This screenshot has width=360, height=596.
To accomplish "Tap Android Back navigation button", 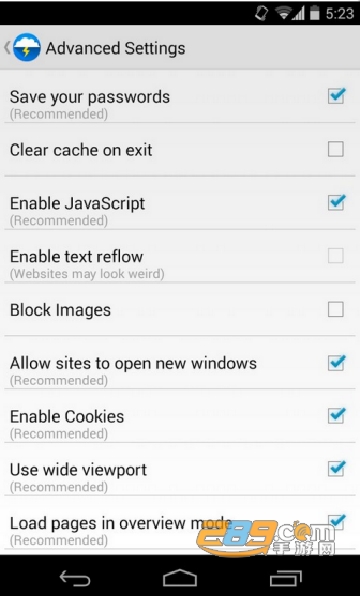I will pyautogui.click(x=75, y=579).
